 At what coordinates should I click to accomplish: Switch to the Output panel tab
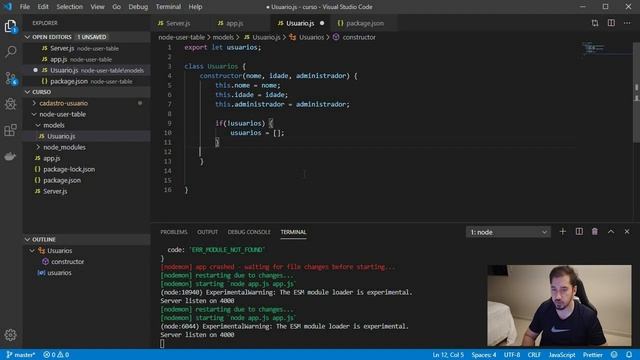(x=207, y=232)
